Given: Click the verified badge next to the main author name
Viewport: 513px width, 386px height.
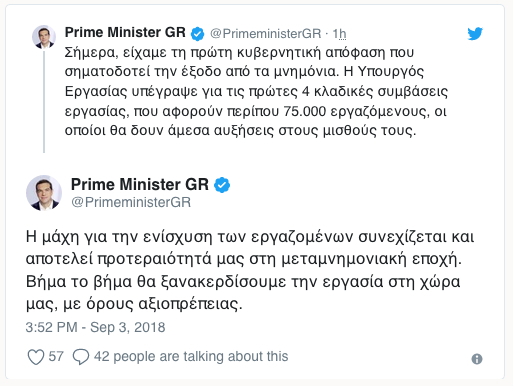Looking at the screenshot, I should [x=222, y=185].
